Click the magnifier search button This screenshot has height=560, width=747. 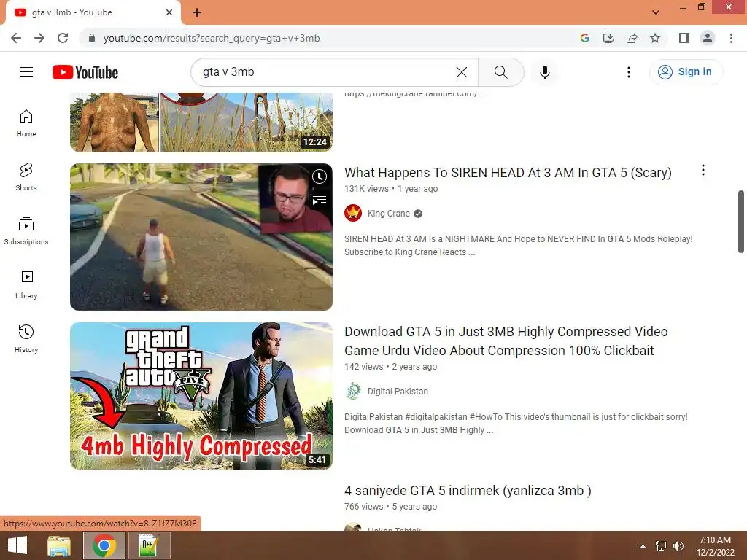coord(500,72)
